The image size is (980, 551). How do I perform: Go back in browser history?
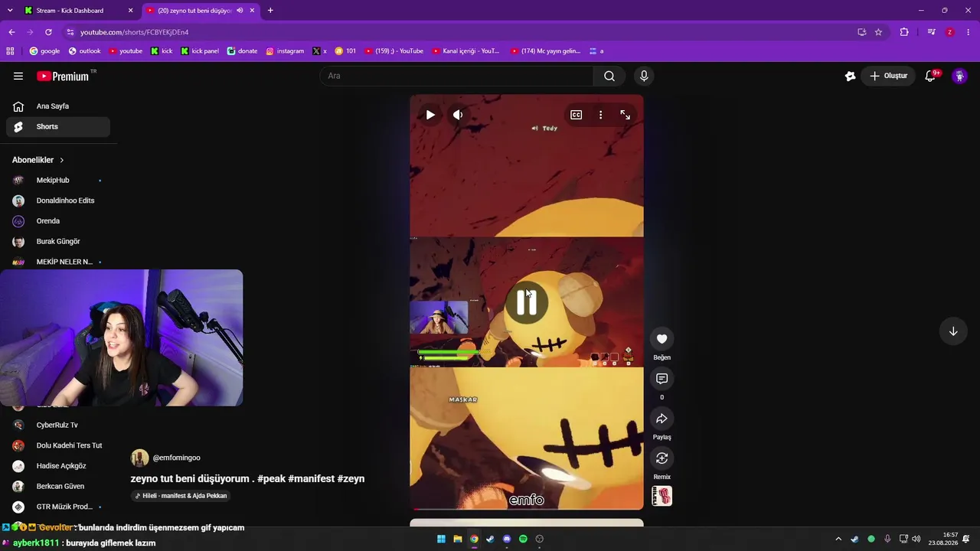11,32
